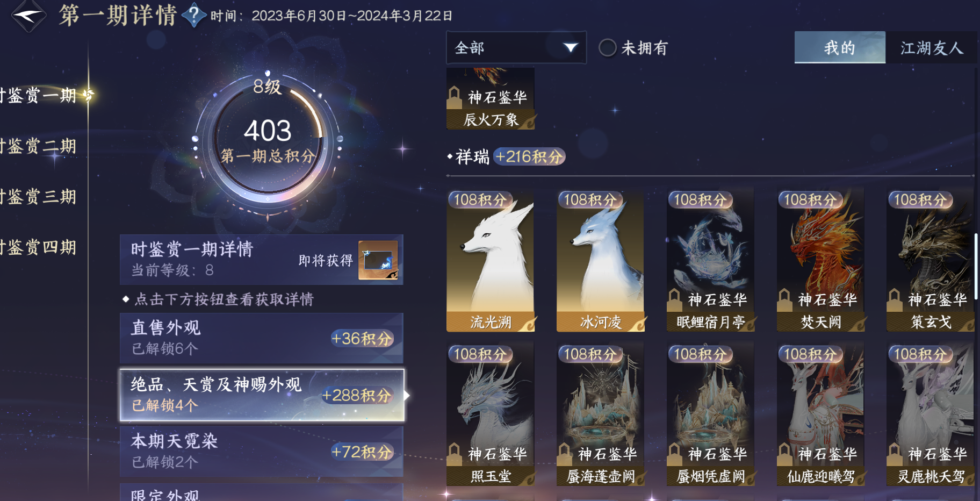
Task: Expand the 全部 filter dropdown
Action: [516, 48]
